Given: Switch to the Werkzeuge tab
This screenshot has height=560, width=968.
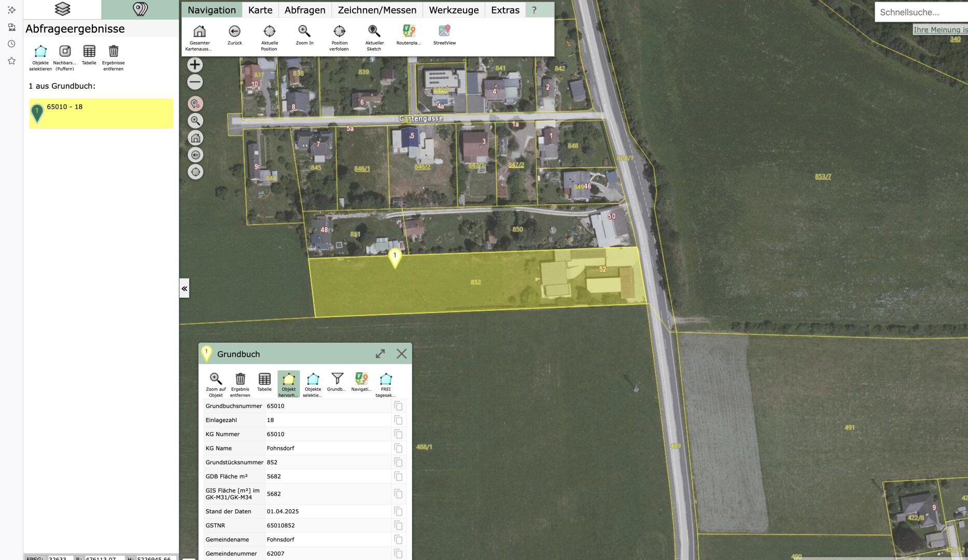Looking at the screenshot, I should 454,10.
